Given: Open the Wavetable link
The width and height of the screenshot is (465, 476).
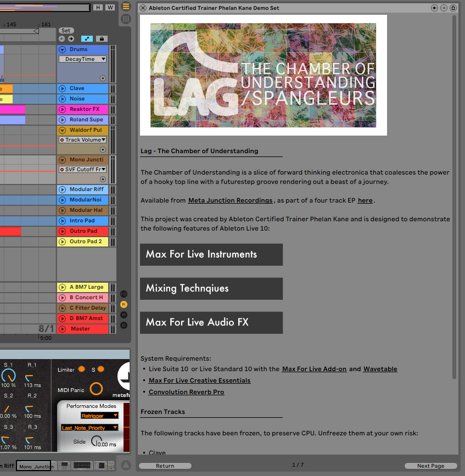Looking at the screenshot, I should (x=380, y=369).
